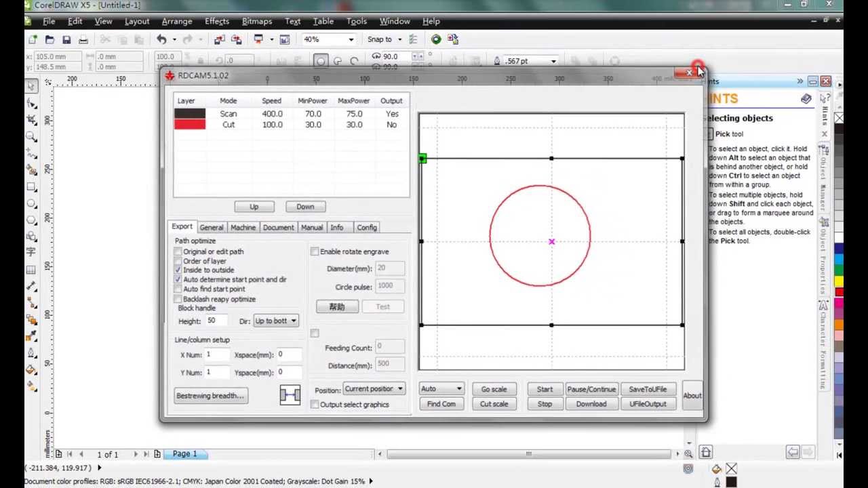This screenshot has width=868, height=488.
Task: Click the red Cut layer color swatch
Action: (190, 125)
